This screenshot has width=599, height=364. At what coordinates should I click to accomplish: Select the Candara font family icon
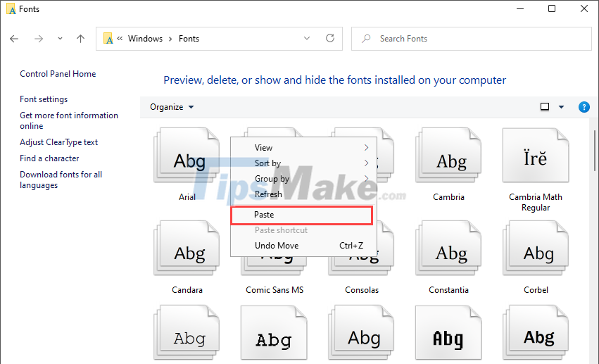[187, 248]
